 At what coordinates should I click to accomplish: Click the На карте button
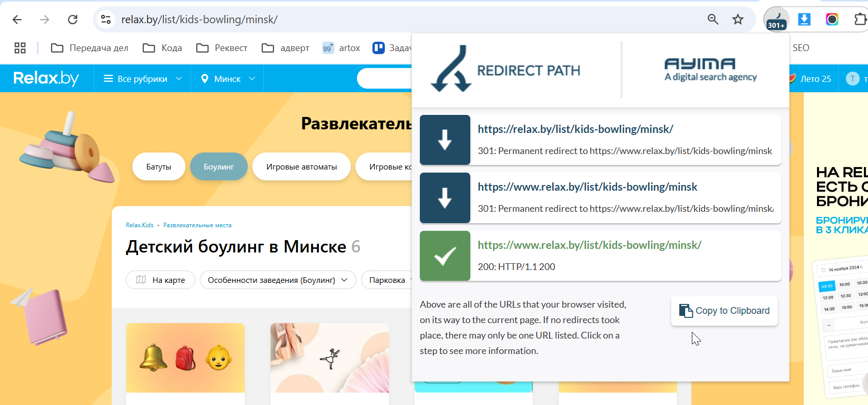[x=160, y=280]
